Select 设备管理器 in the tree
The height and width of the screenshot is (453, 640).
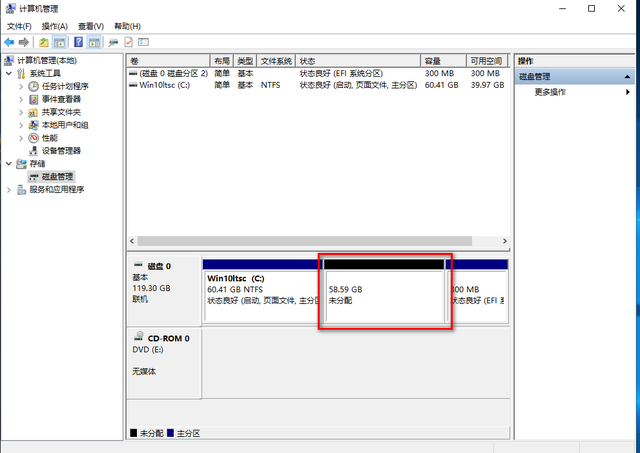coord(61,151)
